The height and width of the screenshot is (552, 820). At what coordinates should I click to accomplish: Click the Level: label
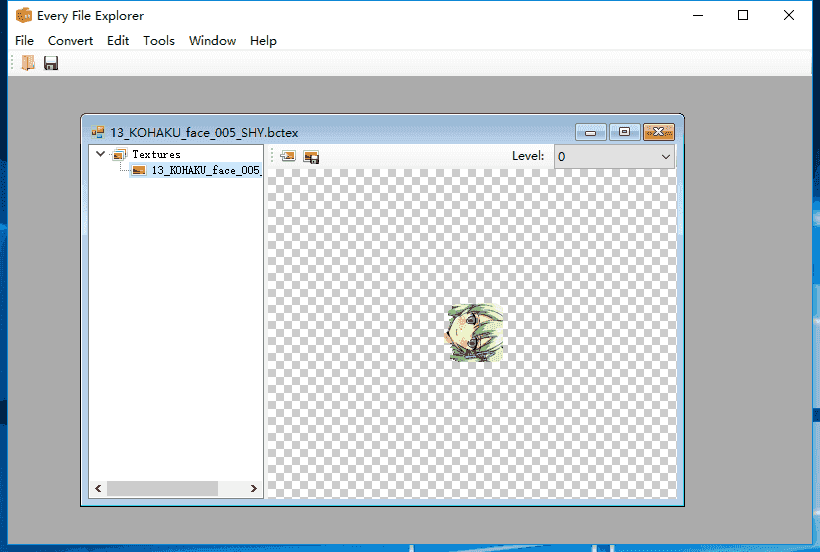(528, 156)
